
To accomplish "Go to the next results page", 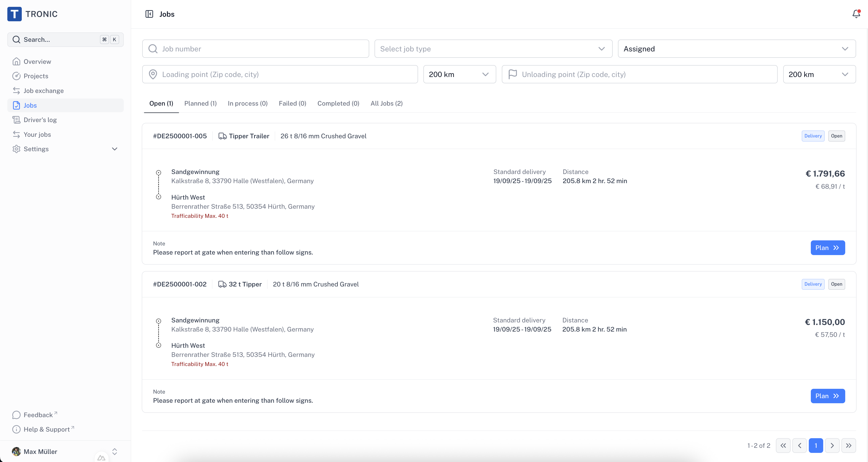I will coord(832,446).
